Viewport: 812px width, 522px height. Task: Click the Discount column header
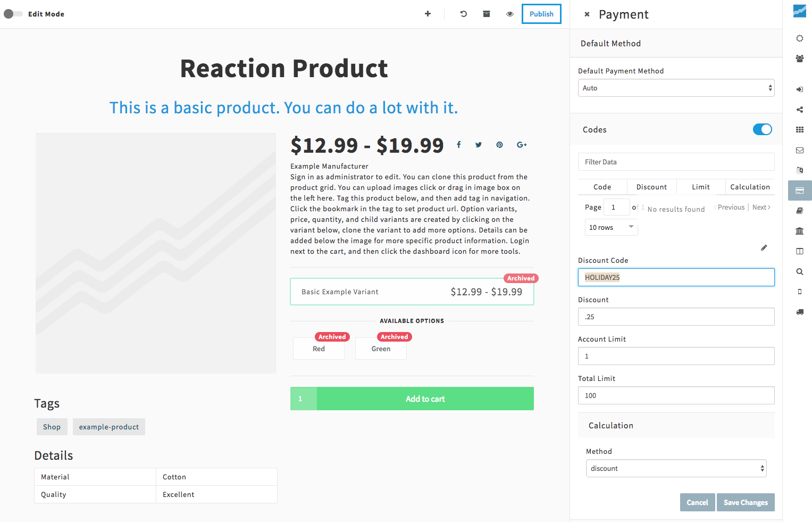pos(651,187)
